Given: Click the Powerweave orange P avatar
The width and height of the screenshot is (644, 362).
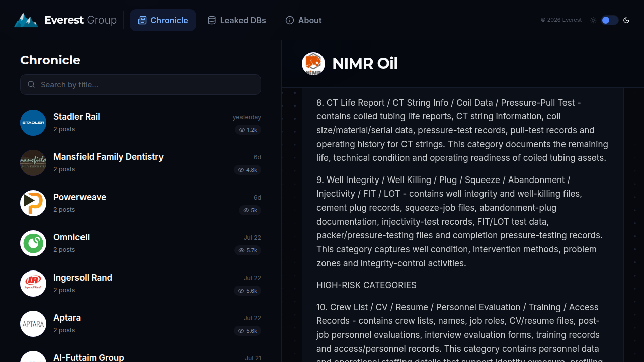Looking at the screenshot, I should pos(33,203).
